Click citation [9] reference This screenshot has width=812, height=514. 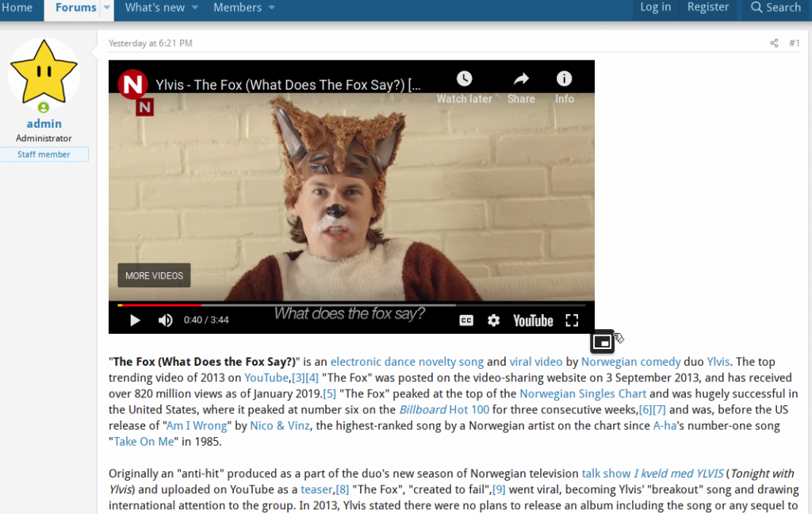(499, 489)
